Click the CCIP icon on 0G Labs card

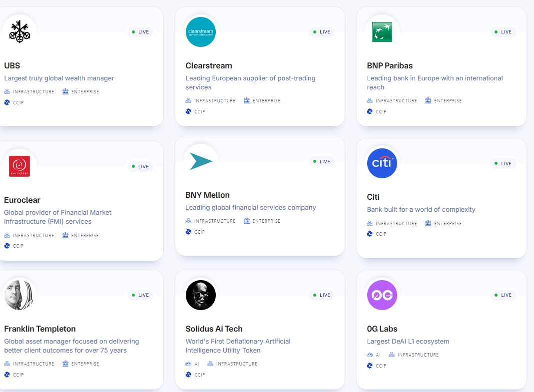370,366
